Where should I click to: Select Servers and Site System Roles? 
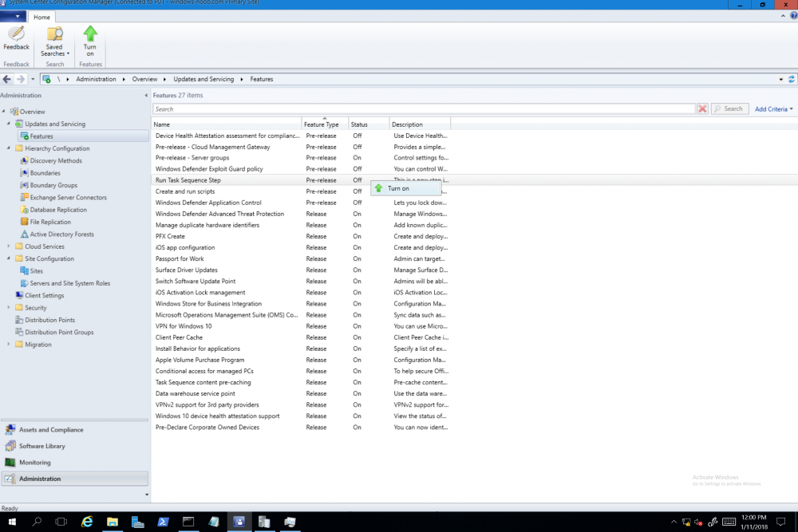click(69, 283)
